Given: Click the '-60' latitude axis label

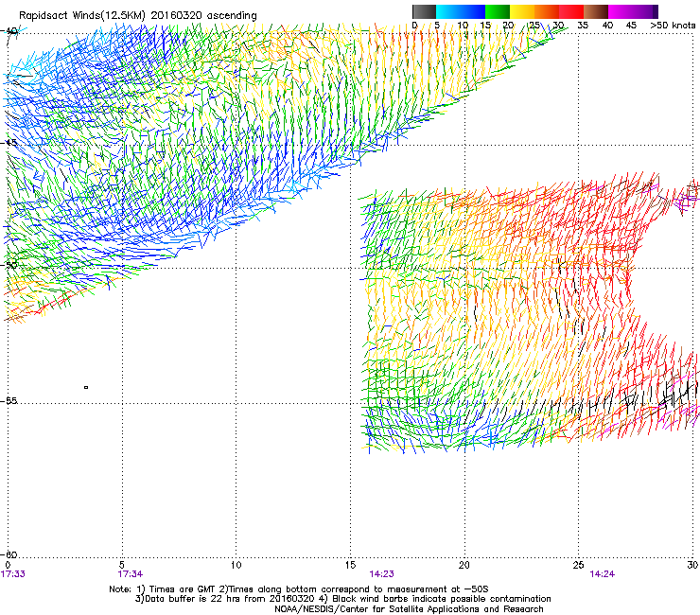Looking at the screenshot, I should (9, 554).
